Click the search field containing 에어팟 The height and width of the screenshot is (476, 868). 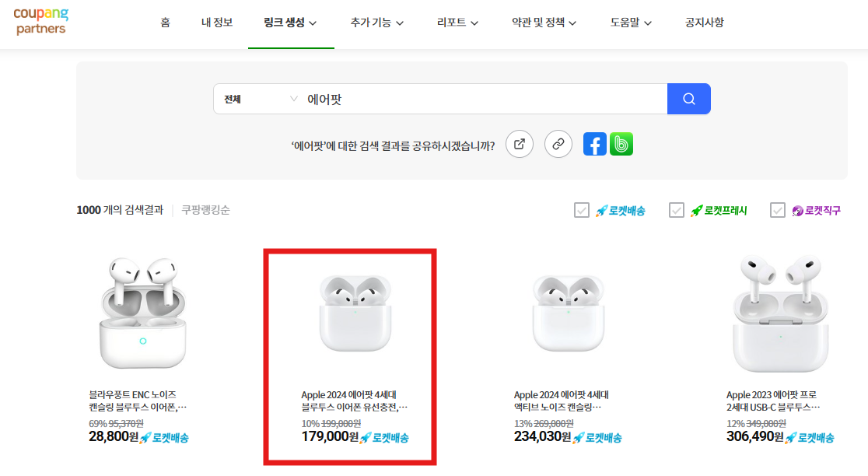pyautogui.click(x=485, y=99)
